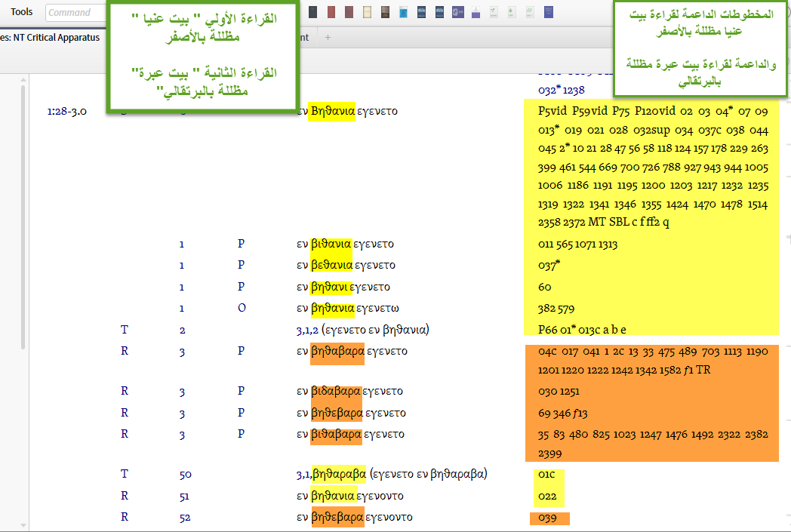Click the T marker beside 3,1,2 reading
The width and height of the screenshot is (791, 532).
pos(125,330)
